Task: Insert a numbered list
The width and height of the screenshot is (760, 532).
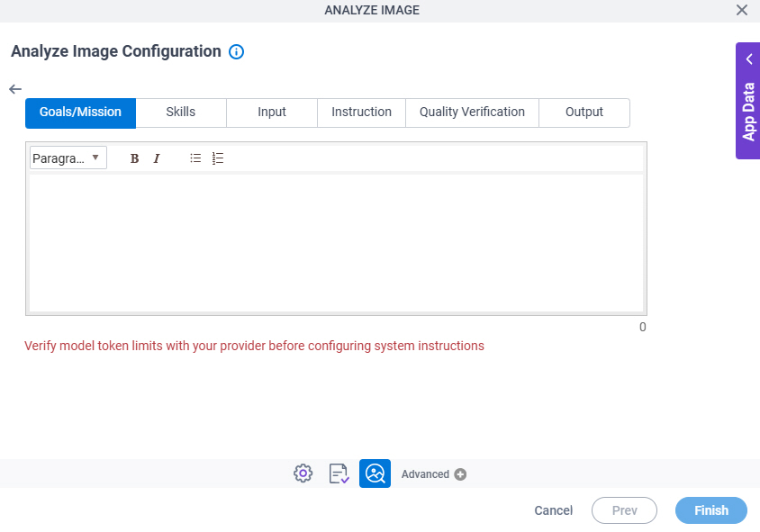Action: click(218, 158)
